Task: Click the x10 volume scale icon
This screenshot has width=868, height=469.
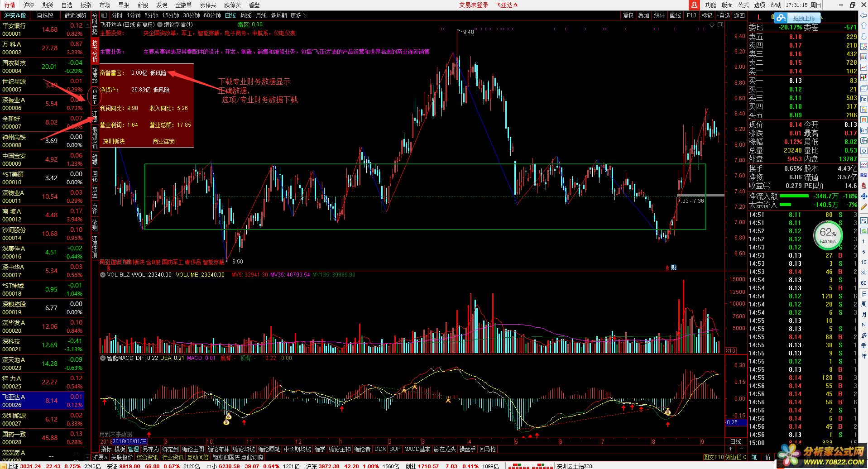Action: (730, 351)
